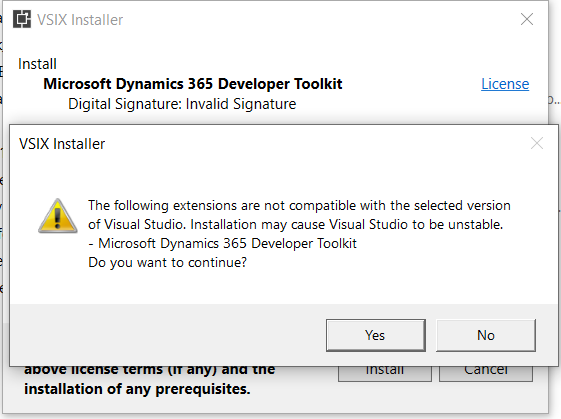Click the 'Do you want to continue?' text
The width and height of the screenshot is (561, 419).
(167, 263)
